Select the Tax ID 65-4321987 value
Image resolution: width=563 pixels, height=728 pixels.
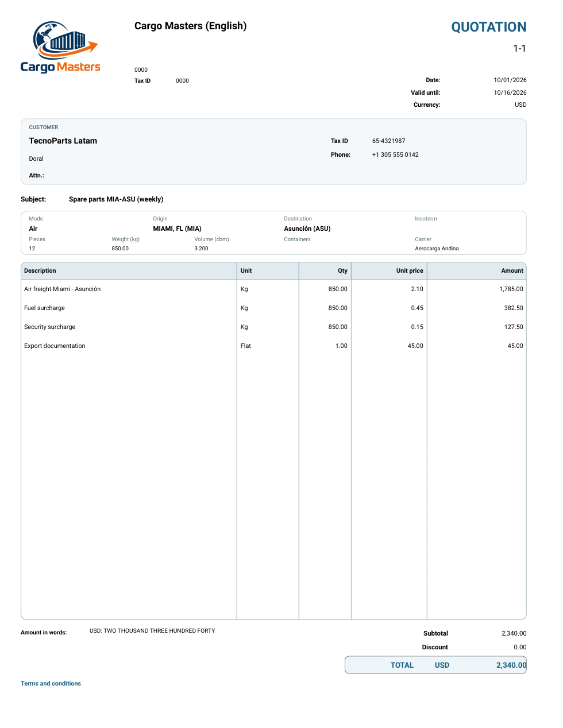388,141
